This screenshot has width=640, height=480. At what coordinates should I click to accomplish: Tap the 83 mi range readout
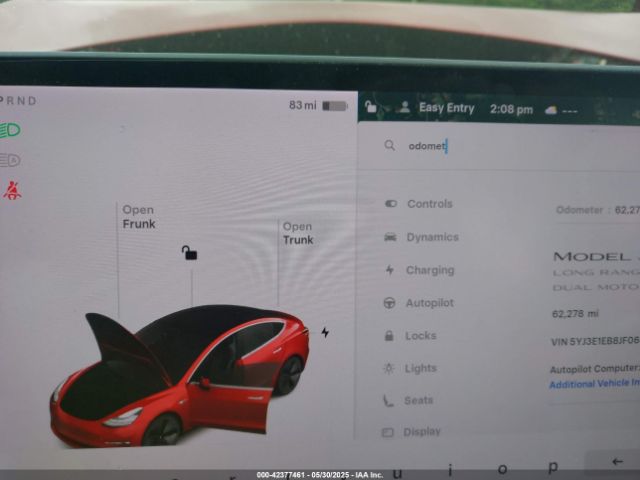click(x=302, y=105)
